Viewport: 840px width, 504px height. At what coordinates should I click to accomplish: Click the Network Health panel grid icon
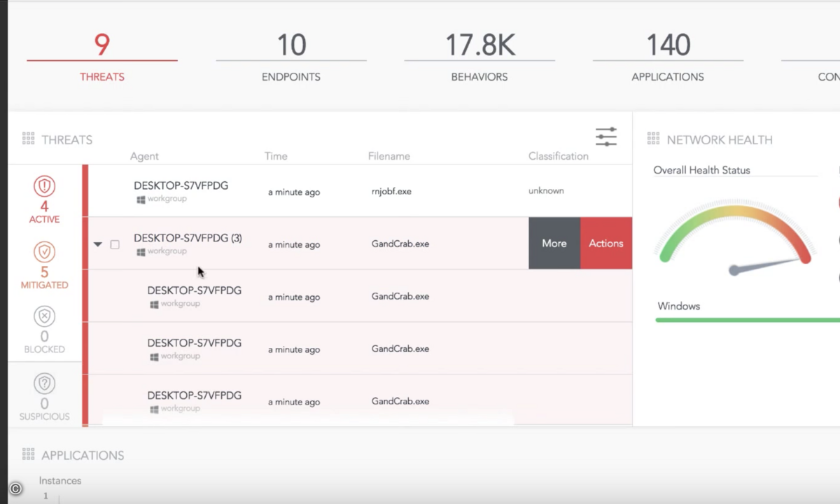pos(653,139)
